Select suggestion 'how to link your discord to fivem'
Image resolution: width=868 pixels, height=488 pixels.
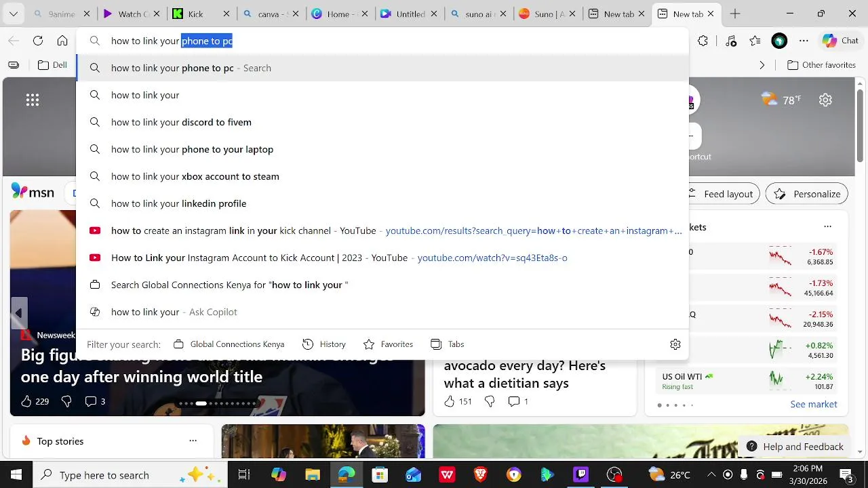(382, 122)
